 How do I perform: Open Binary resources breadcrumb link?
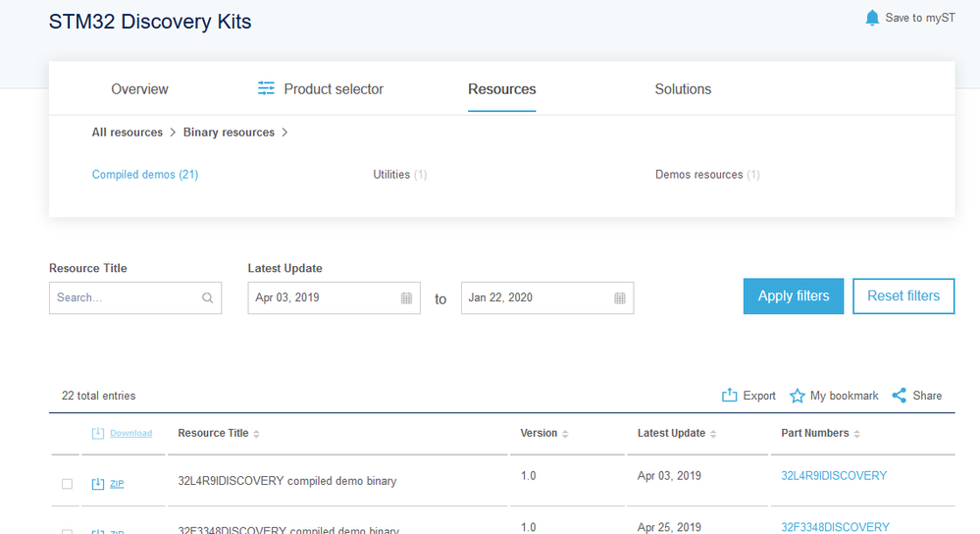(x=229, y=132)
